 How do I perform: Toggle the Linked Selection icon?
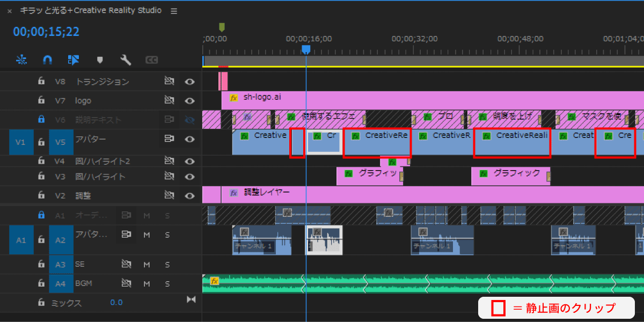(74, 60)
